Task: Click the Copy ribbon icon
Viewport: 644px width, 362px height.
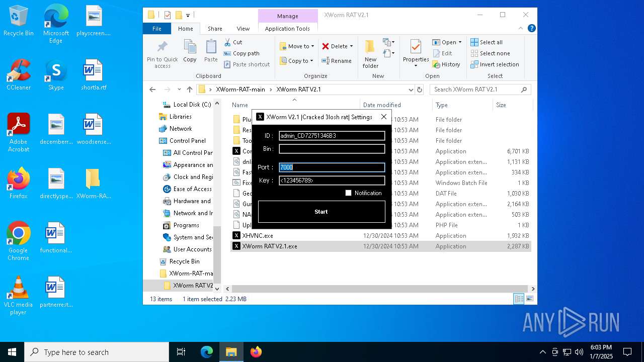Action: pyautogui.click(x=190, y=51)
